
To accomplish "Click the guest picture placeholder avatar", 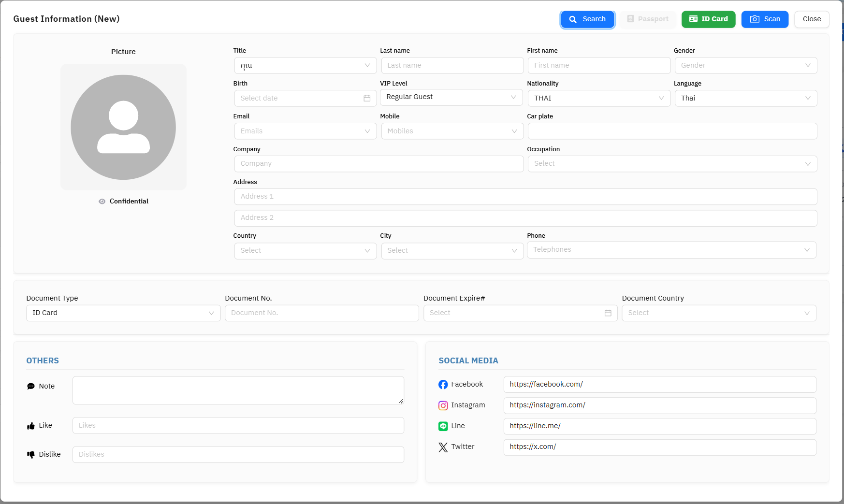I will point(123,127).
